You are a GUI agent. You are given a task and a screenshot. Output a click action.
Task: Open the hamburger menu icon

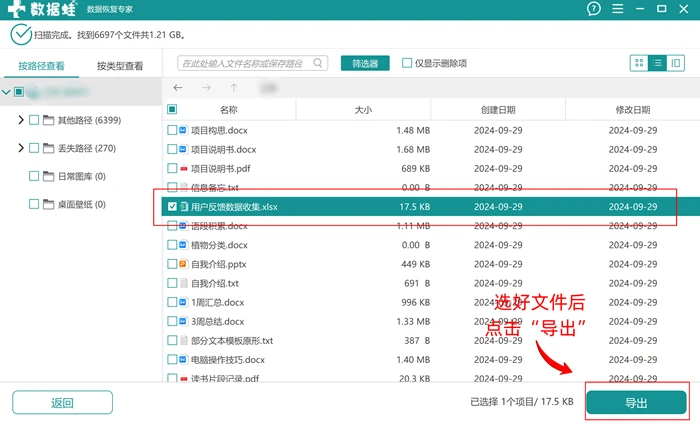(617, 8)
